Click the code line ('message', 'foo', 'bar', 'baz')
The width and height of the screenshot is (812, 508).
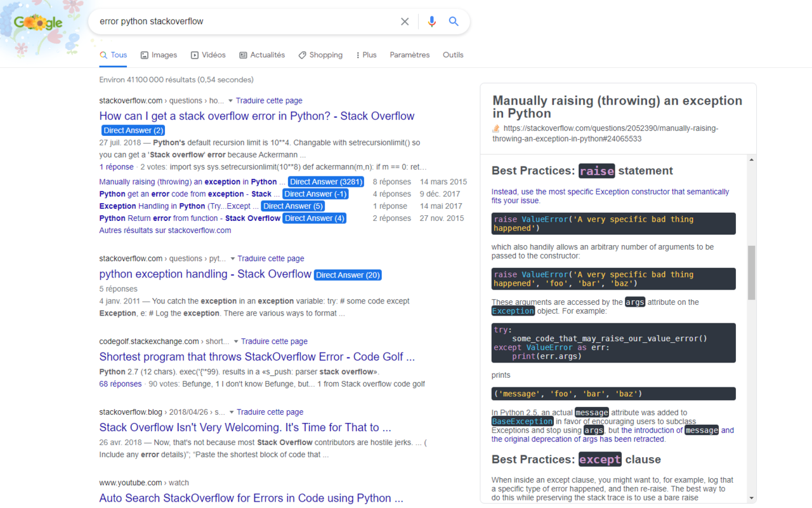(613, 394)
